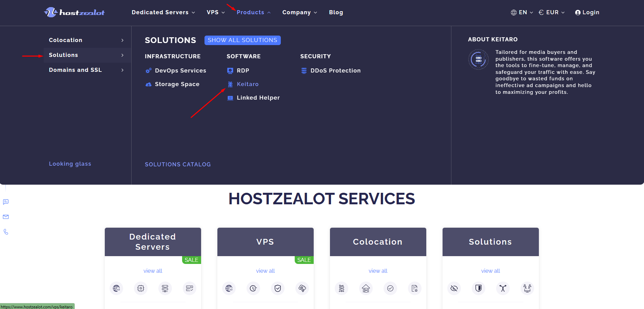Click view all under VPS
The image size is (644, 309).
coord(266,271)
